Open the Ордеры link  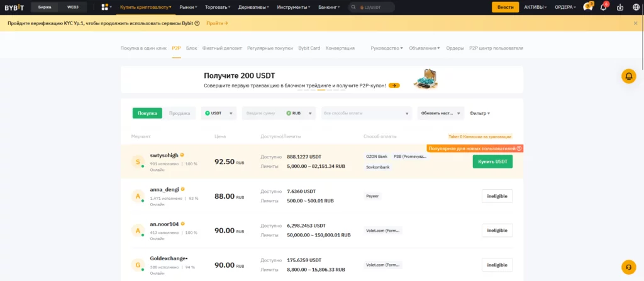455,48
